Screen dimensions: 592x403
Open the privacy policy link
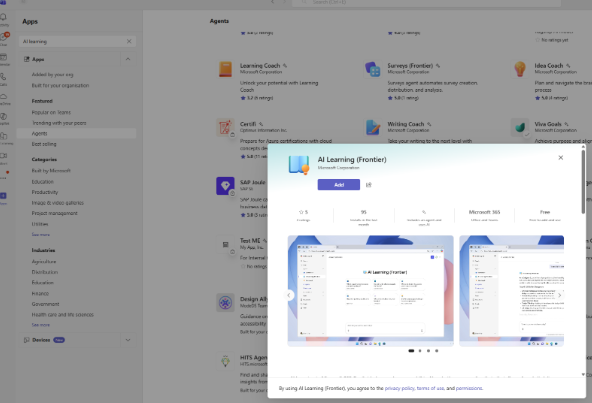point(399,388)
